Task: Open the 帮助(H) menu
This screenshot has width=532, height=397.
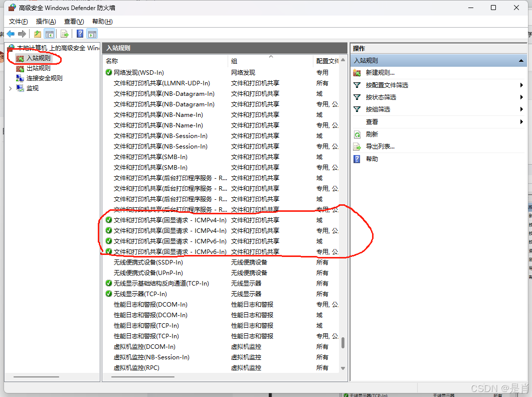Action: click(x=102, y=22)
